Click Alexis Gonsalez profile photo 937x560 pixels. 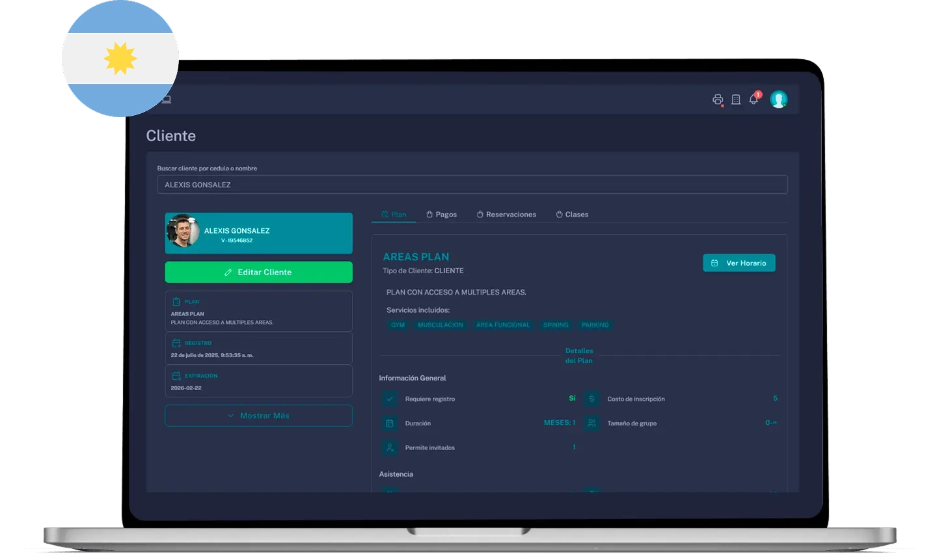[183, 232]
